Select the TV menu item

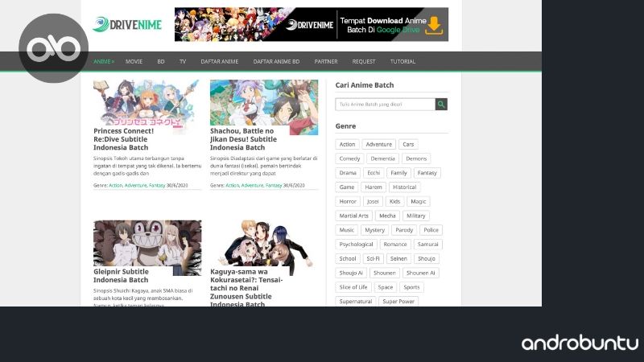tap(183, 62)
